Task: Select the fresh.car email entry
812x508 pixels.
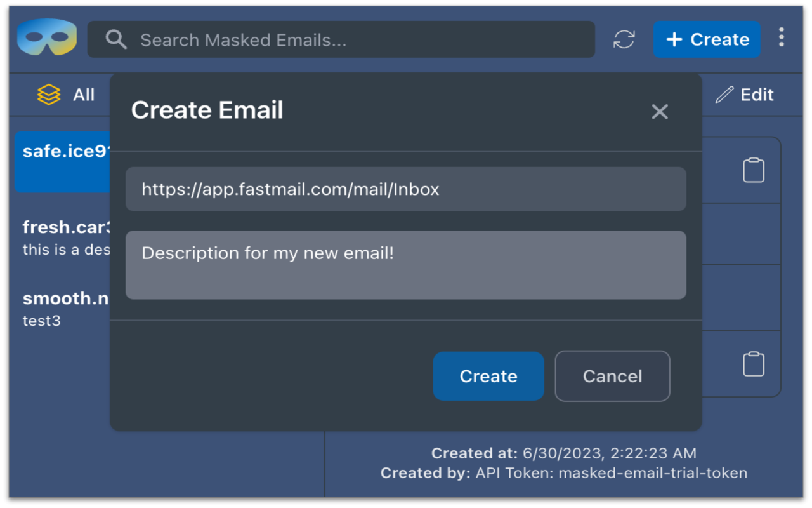Action: point(66,237)
